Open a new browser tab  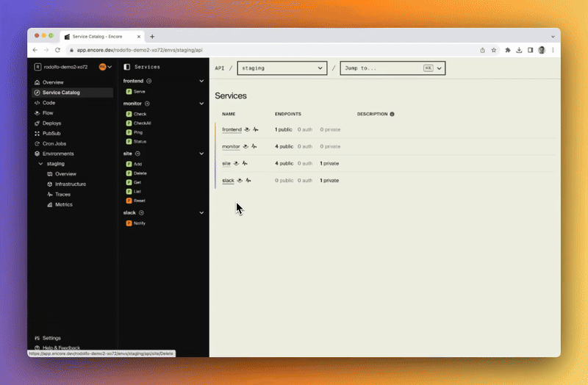(x=152, y=37)
